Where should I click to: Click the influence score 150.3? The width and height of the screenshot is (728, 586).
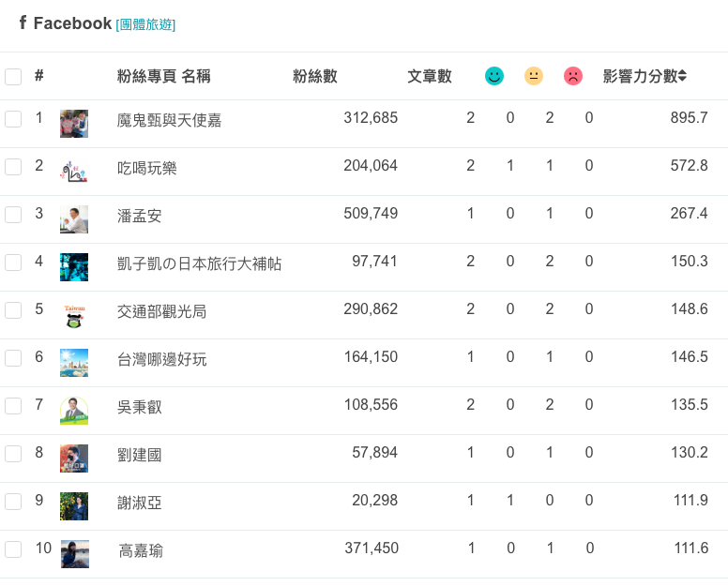[689, 261]
